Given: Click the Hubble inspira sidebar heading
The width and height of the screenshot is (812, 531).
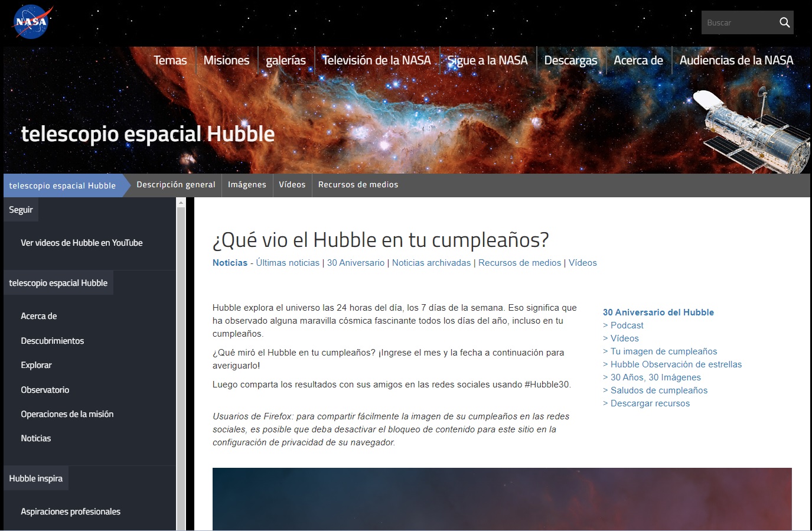Looking at the screenshot, I should (36, 478).
